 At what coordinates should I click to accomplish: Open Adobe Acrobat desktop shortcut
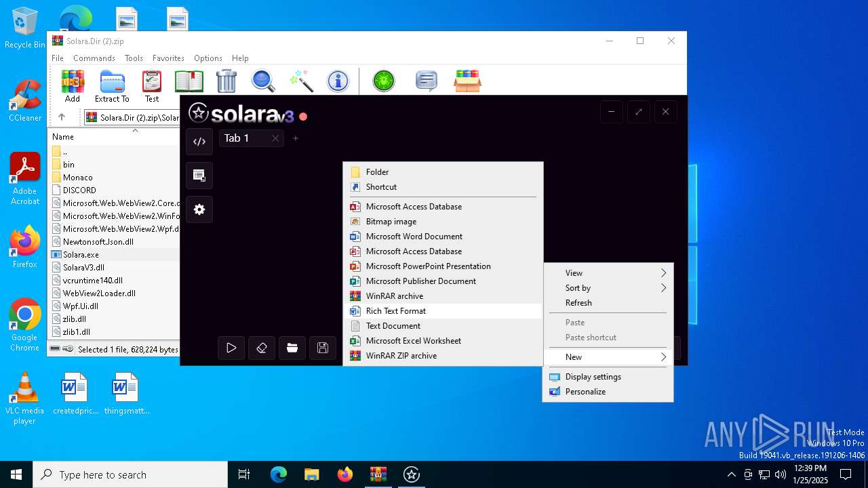tap(24, 179)
